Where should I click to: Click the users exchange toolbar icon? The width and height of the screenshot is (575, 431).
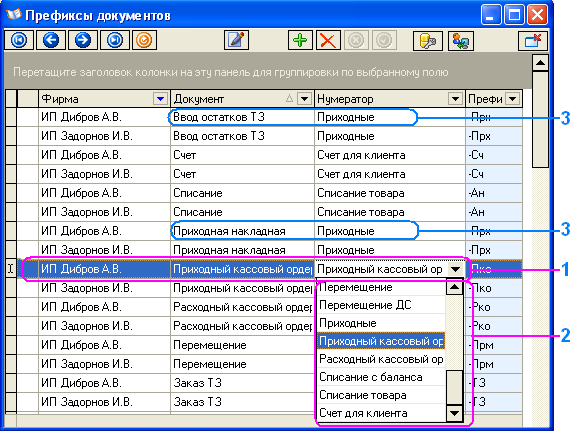[x=461, y=40]
